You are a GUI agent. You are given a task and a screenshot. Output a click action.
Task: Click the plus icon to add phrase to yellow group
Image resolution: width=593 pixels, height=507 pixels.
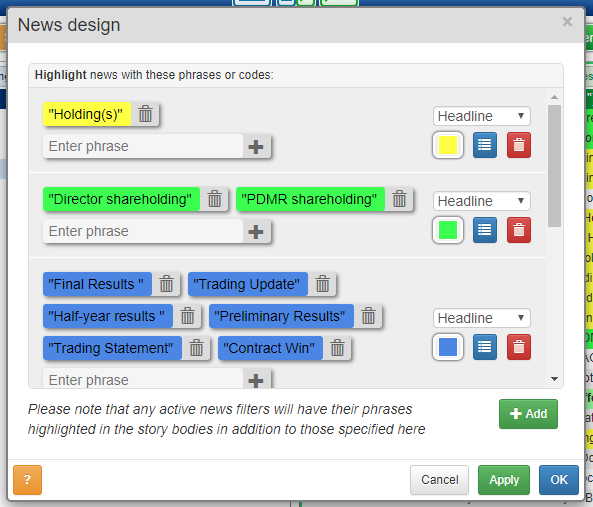coord(256,146)
